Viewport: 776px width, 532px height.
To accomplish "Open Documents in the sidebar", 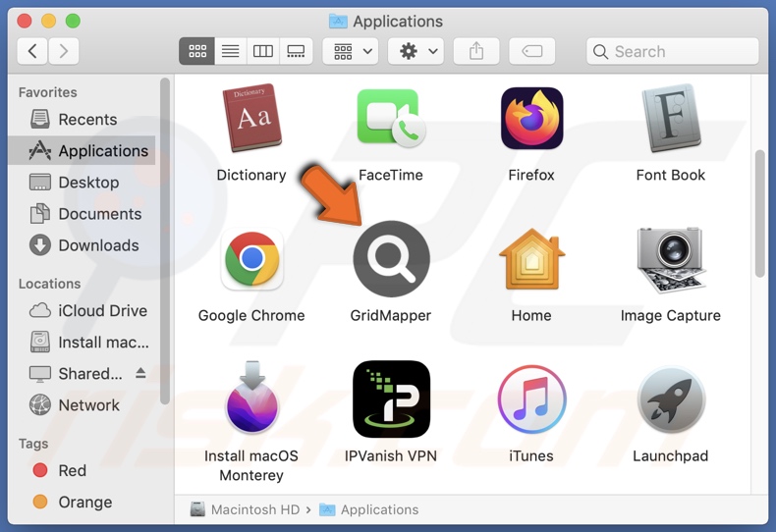I will 83,214.
